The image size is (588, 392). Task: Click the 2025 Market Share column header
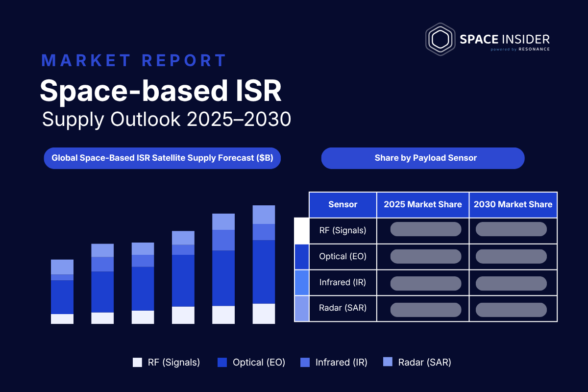pyautogui.click(x=423, y=205)
